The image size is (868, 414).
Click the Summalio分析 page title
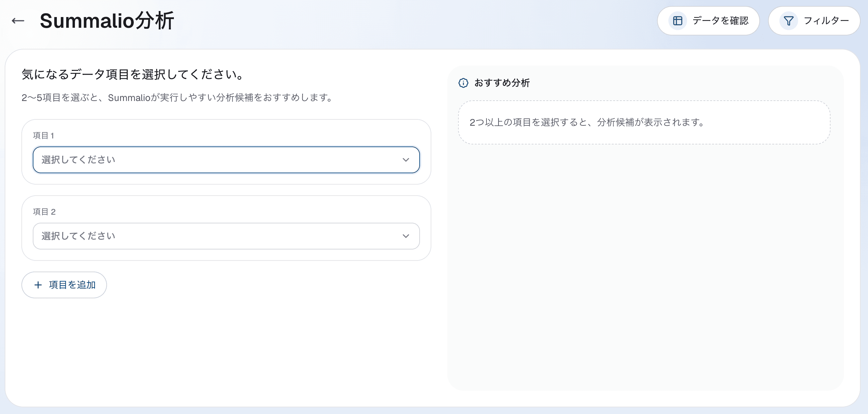107,21
